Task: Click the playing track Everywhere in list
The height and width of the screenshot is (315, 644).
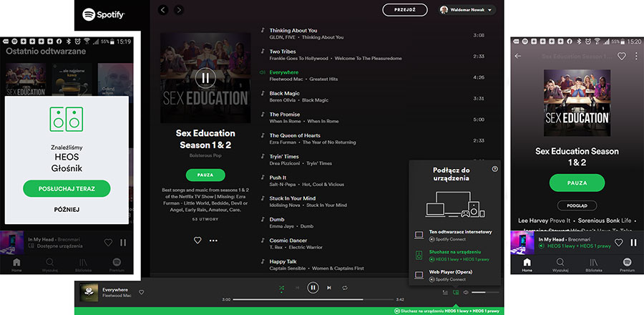Action: coord(284,72)
